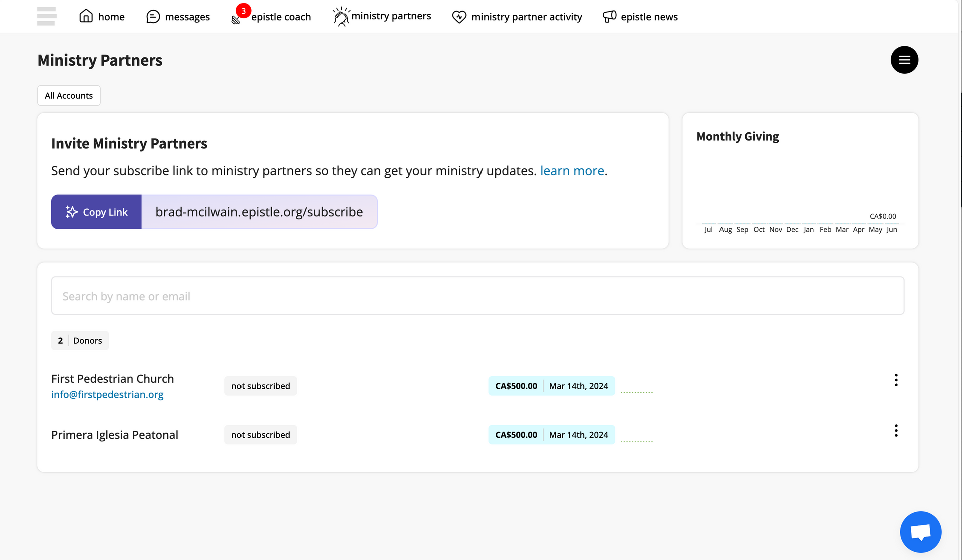Click the sparkline beside First Pedestrian Church gift
The height and width of the screenshot is (560, 962).
pos(636,392)
